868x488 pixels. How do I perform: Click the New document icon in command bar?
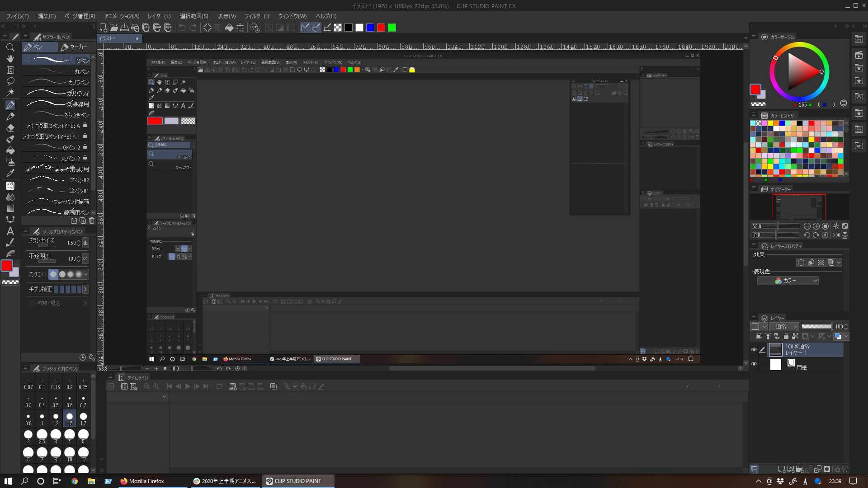tap(103, 28)
